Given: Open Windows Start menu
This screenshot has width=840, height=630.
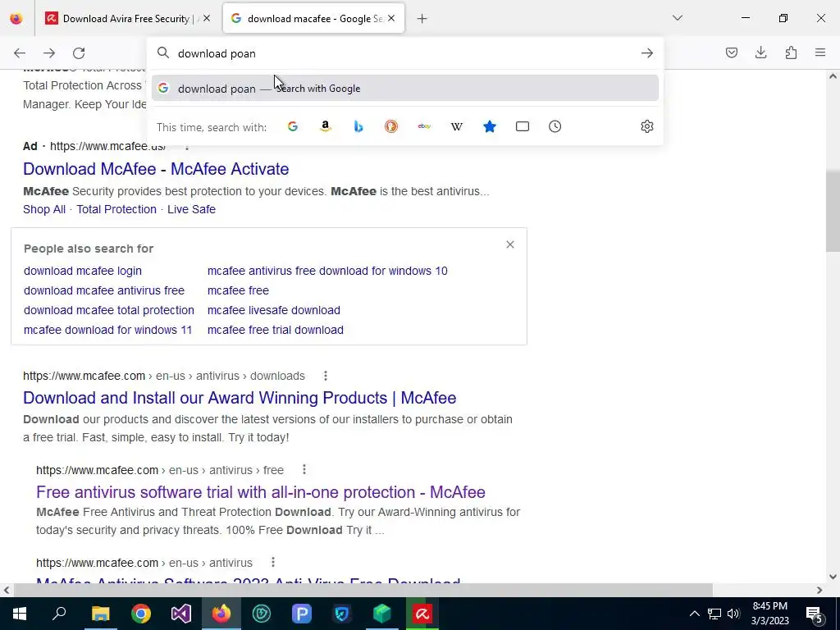Looking at the screenshot, I should [x=20, y=614].
